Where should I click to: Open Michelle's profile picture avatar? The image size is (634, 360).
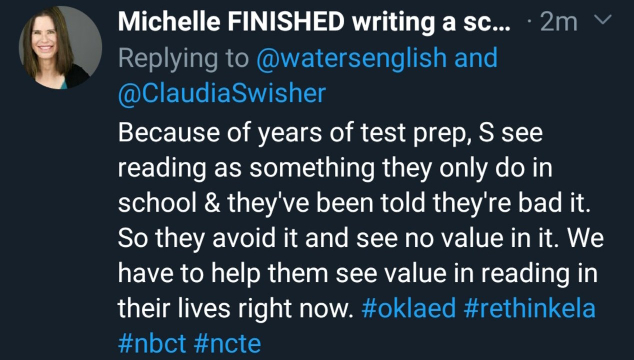click(x=60, y=48)
